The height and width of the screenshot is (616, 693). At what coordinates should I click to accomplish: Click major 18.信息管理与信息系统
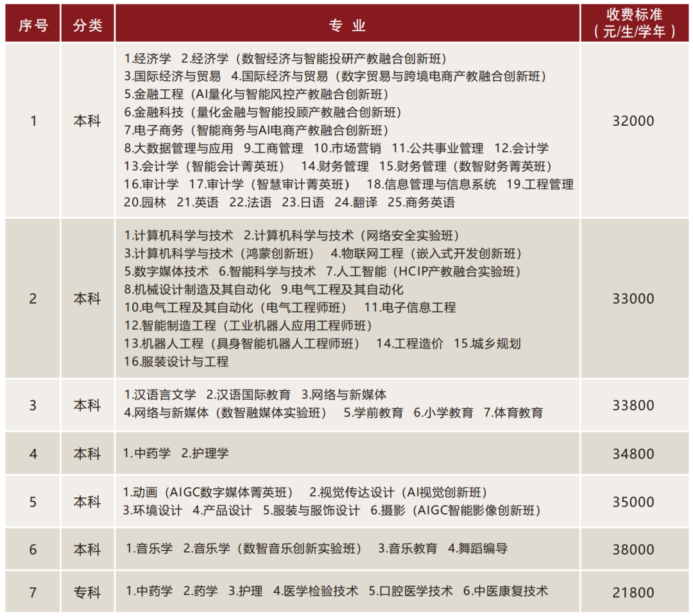431,184
